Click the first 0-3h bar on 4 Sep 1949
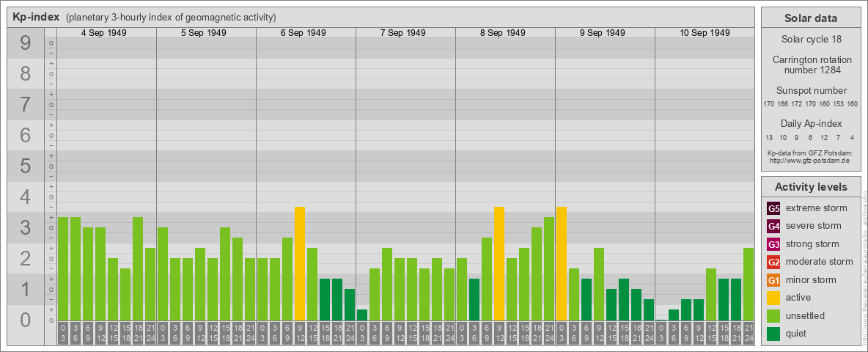The image size is (868, 352). point(63,269)
